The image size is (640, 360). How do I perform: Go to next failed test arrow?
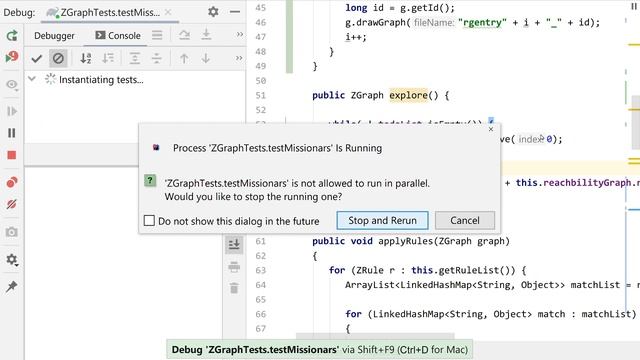[x=206, y=58]
